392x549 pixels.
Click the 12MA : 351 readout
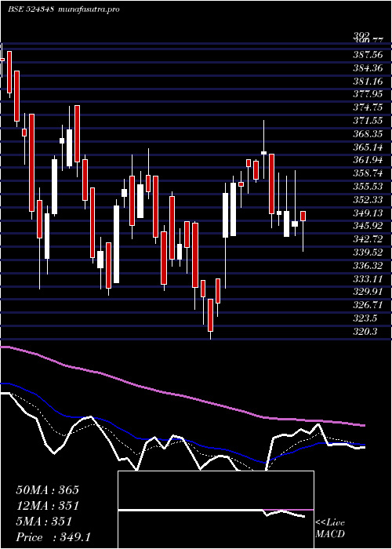point(48,506)
